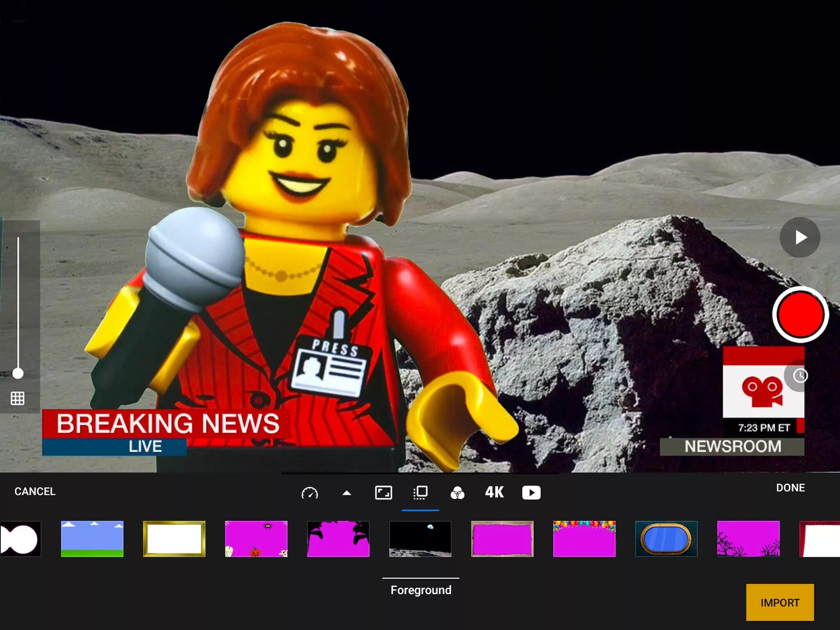Open the foreground overlay layers icon

pyautogui.click(x=420, y=493)
